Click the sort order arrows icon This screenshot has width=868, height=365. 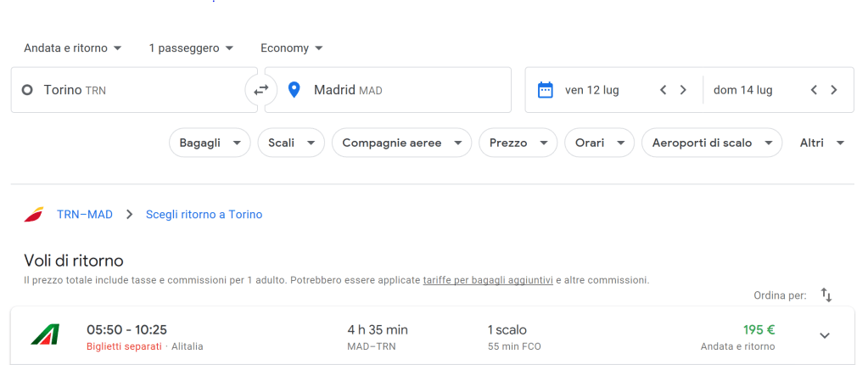pyautogui.click(x=826, y=295)
